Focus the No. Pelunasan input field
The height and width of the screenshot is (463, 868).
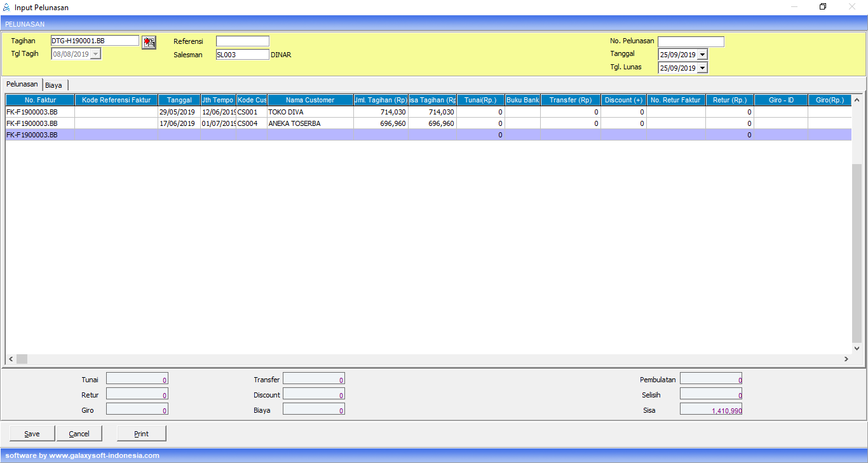[x=691, y=42]
